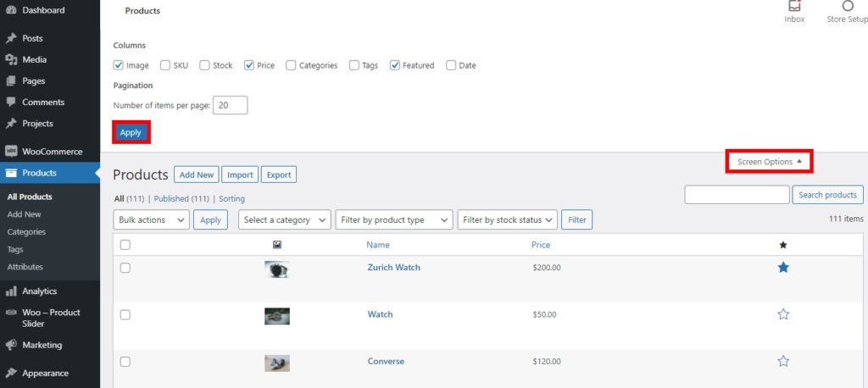Enable the Categories column checkbox

click(x=292, y=65)
